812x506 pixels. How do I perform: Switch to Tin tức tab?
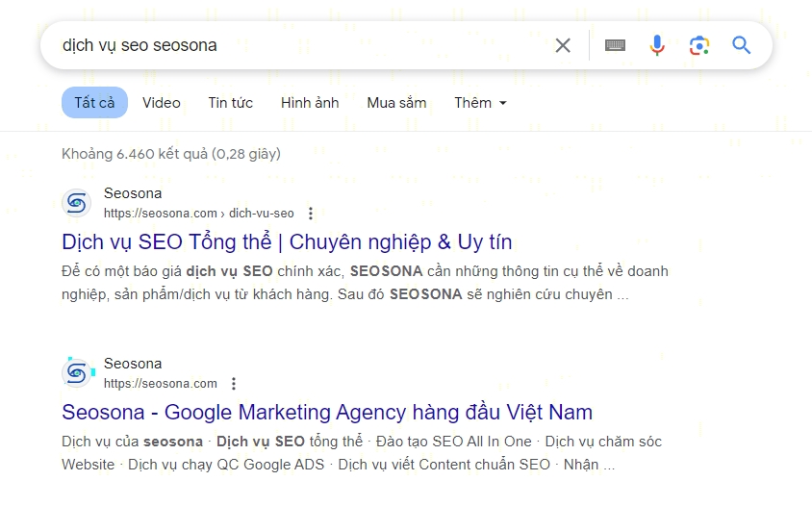click(x=230, y=103)
